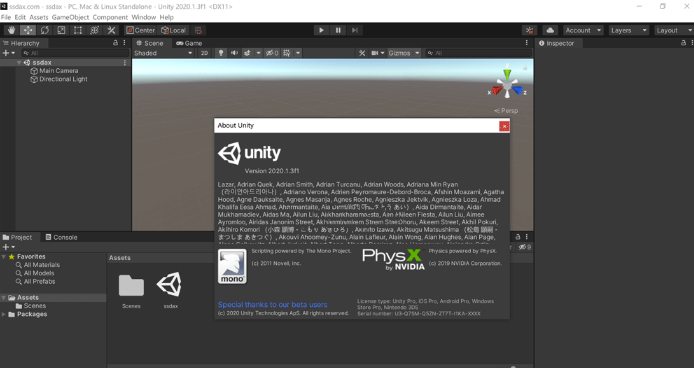Select the Hand tool
694x368 pixels.
(11, 30)
